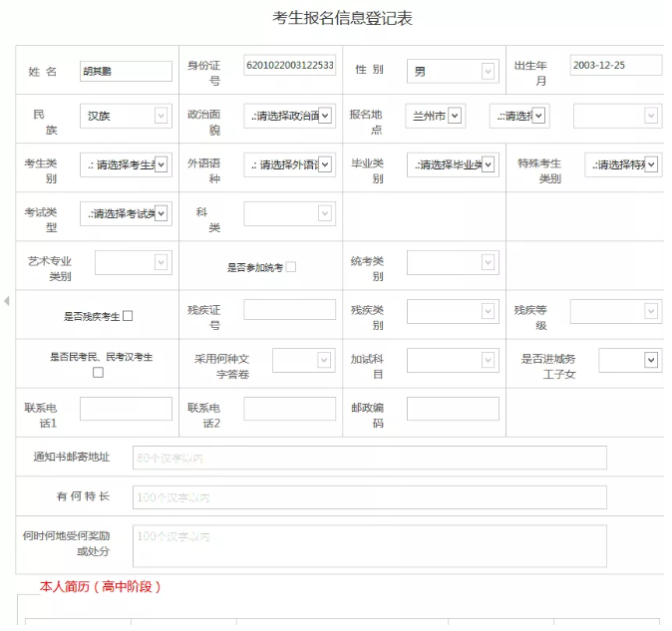
Task: Open the 性别 dropdown showing 男
Action: pos(451,71)
